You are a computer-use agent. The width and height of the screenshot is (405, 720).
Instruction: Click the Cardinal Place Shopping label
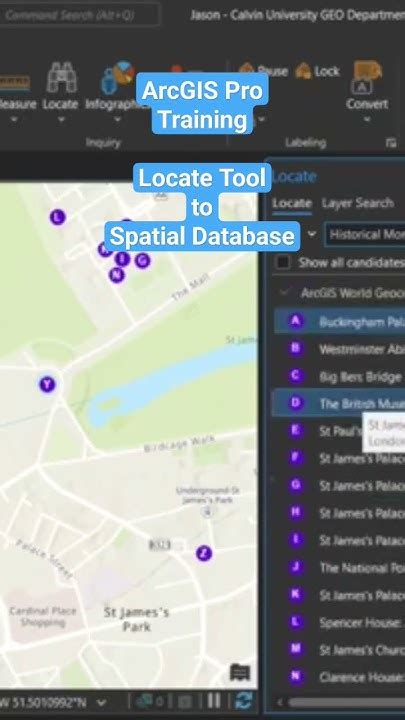pyautogui.click(x=43, y=617)
